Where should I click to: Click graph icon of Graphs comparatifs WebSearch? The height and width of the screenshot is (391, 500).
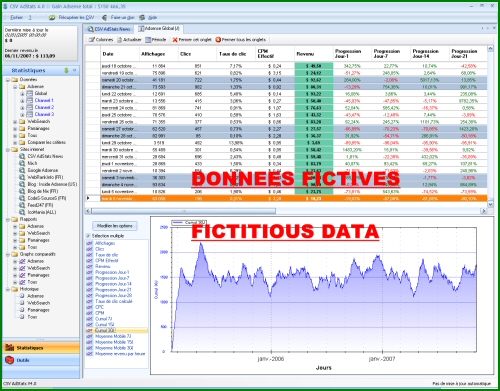pos(22,268)
